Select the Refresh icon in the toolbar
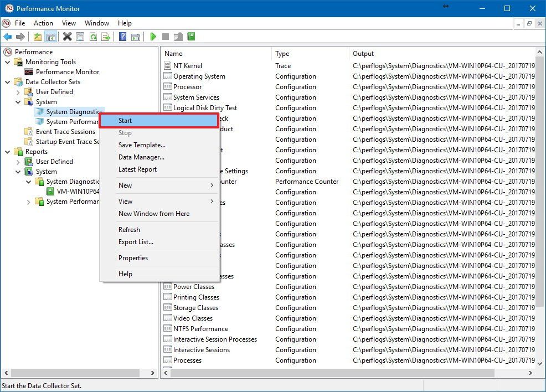The image size is (546, 392). (94, 37)
